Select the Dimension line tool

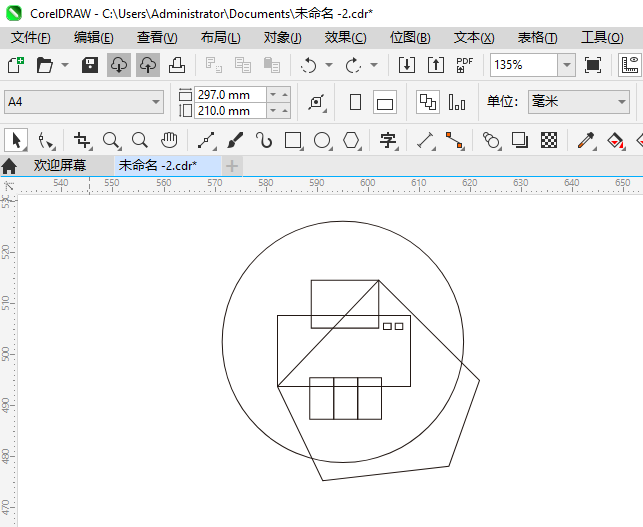[426, 140]
